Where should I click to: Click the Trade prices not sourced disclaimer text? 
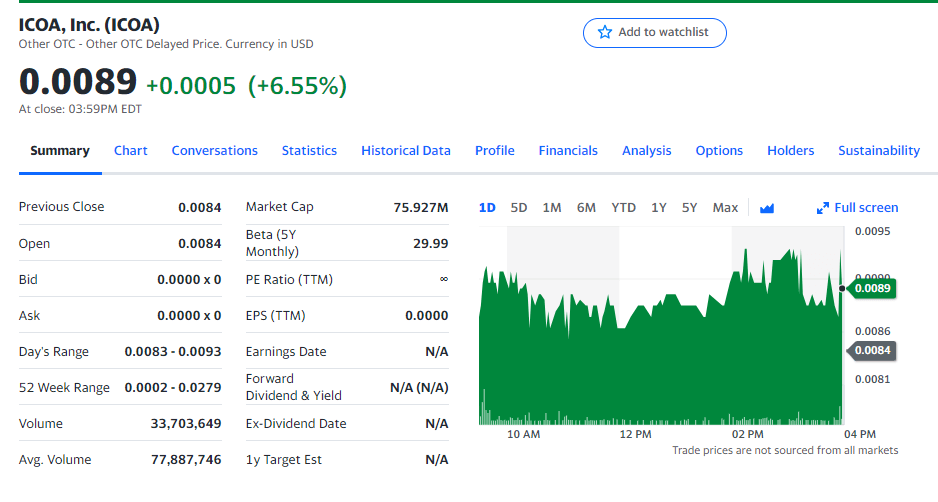tap(785, 451)
